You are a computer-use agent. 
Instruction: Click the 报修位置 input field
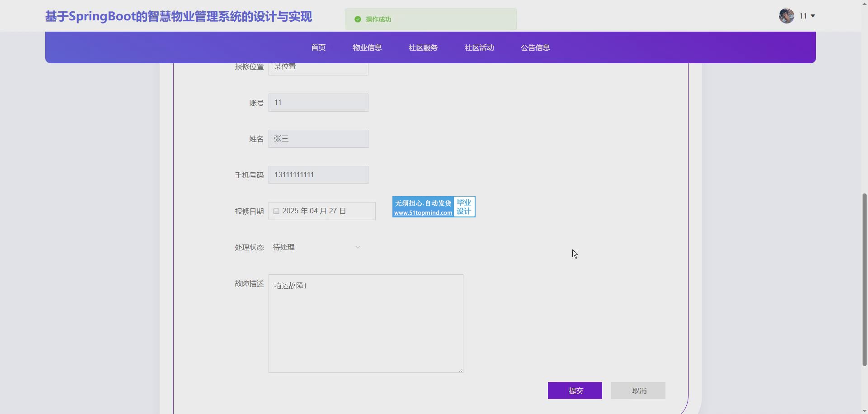(318, 69)
